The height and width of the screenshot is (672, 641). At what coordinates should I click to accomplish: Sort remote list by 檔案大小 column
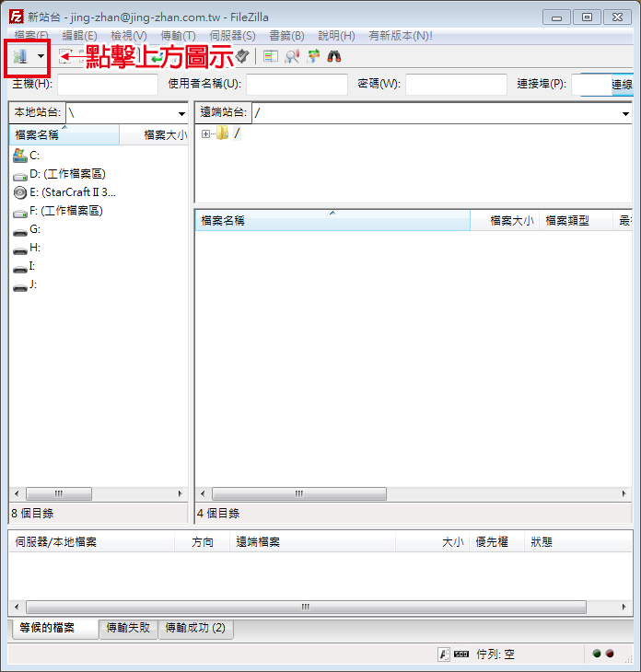505,221
